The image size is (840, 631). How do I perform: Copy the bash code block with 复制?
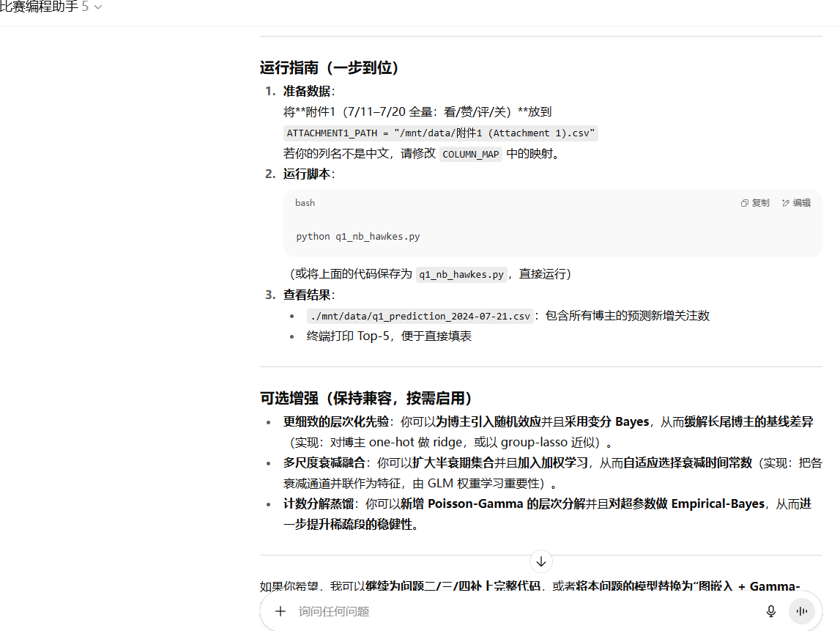pyautogui.click(x=755, y=203)
